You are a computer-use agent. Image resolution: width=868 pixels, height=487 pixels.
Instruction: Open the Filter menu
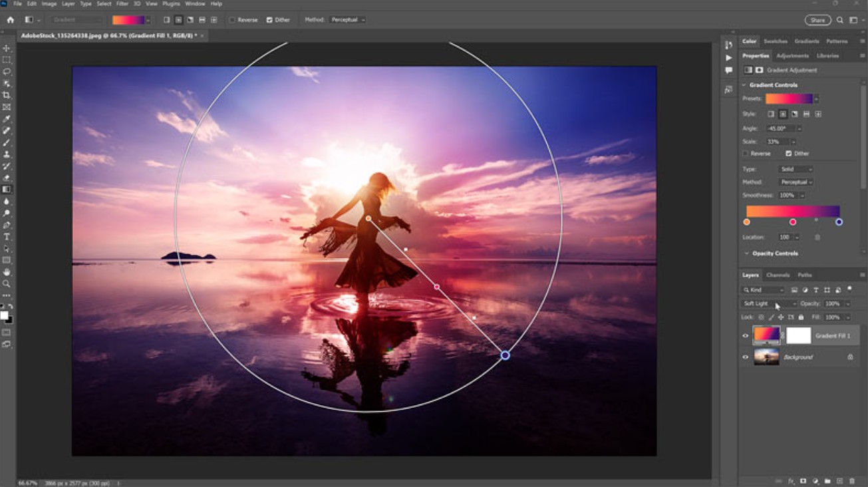(x=122, y=4)
